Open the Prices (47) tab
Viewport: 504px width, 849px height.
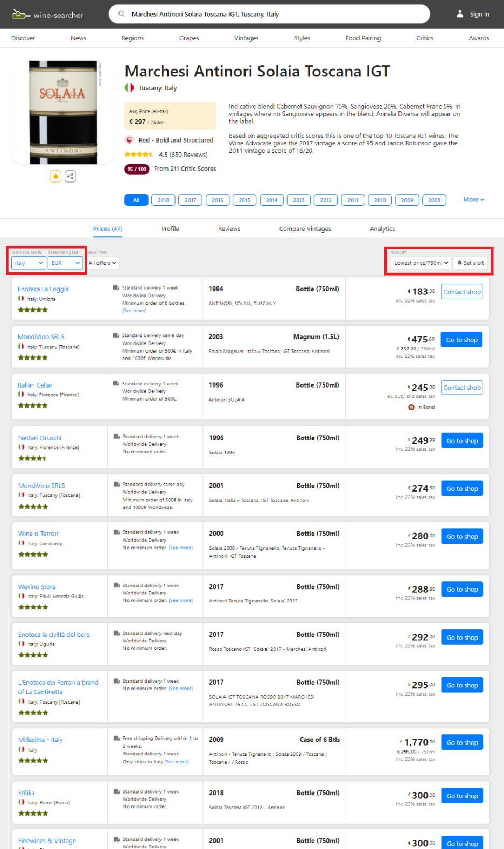point(107,229)
